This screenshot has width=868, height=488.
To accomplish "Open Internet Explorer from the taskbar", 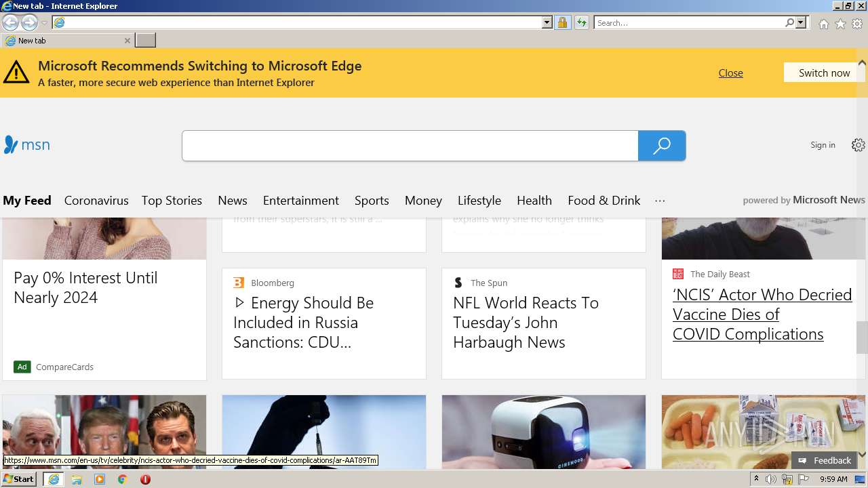I will [x=53, y=479].
